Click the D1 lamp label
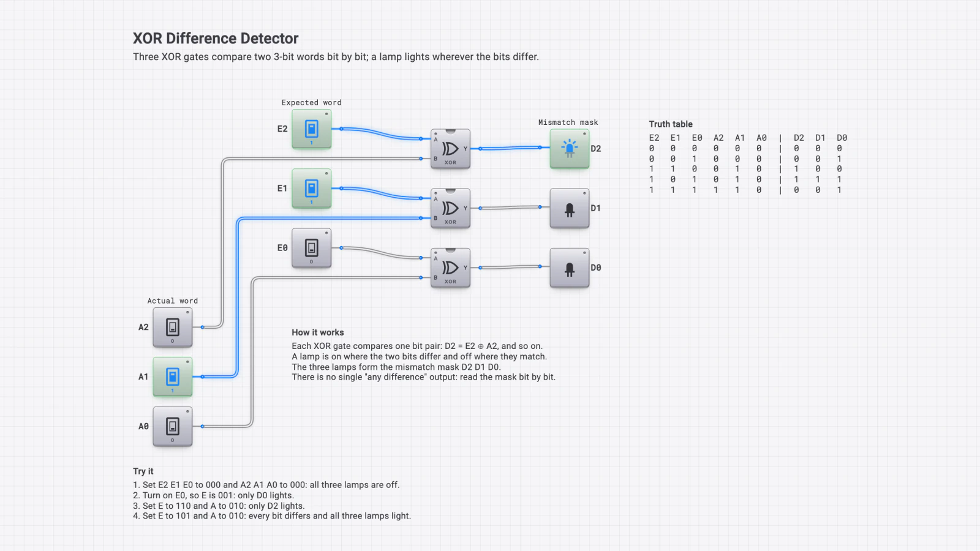Screen dimensions: 980x551 (596, 208)
